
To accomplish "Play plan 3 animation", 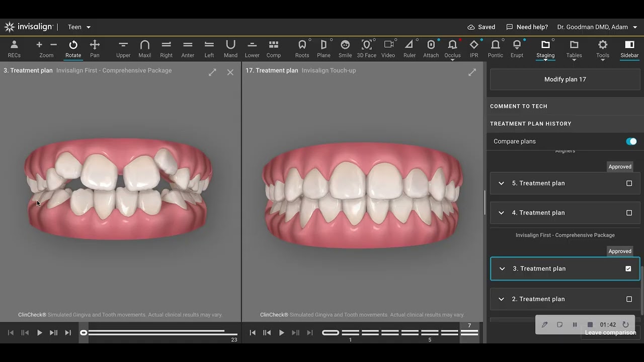I will pos(39,333).
